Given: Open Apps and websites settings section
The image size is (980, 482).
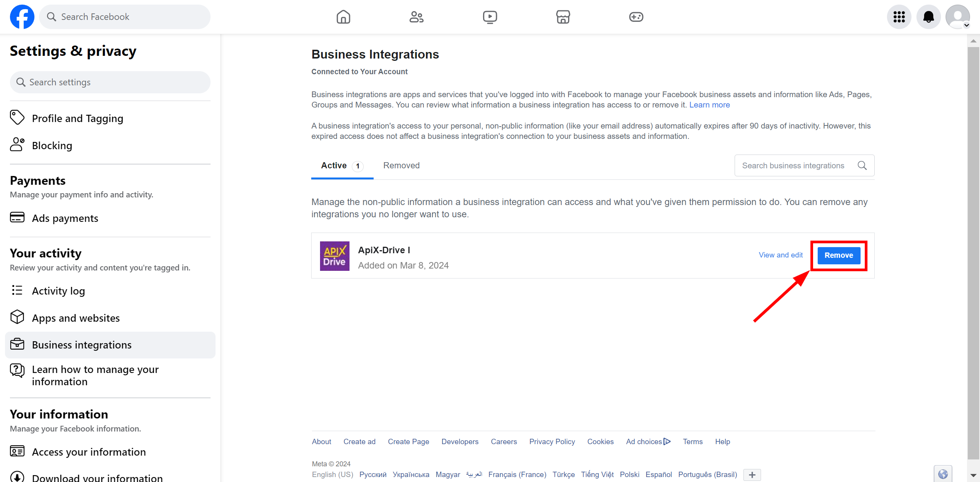Looking at the screenshot, I should 76,317.
